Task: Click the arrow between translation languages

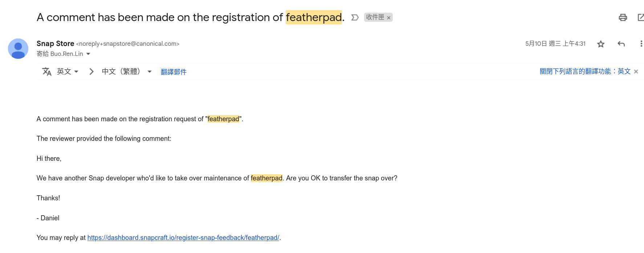Action: 91,72
